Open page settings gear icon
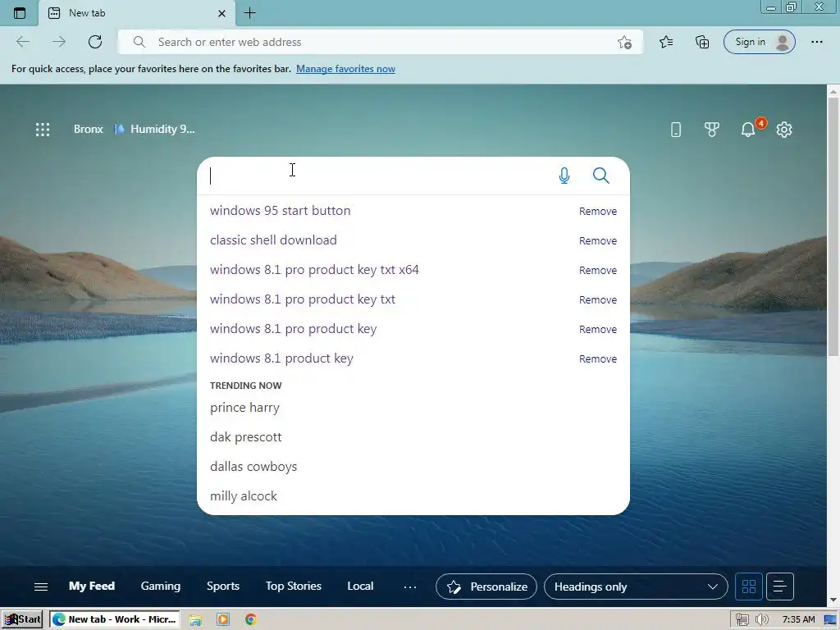The height and width of the screenshot is (630, 840). pyautogui.click(x=783, y=129)
